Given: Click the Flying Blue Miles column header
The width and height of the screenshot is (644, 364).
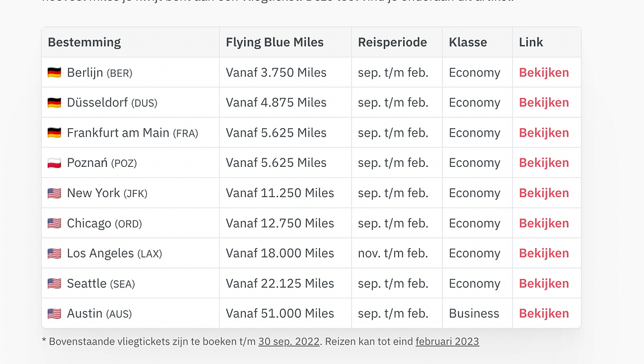Looking at the screenshot, I should [274, 43].
